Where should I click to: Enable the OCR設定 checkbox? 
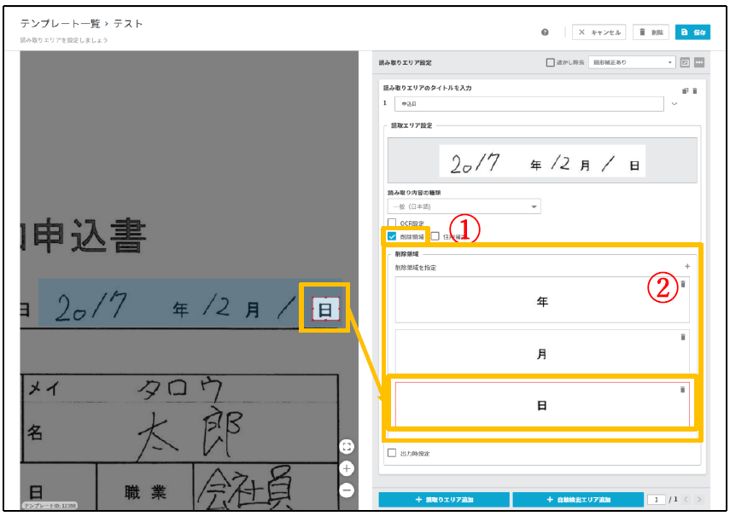pos(392,223)
